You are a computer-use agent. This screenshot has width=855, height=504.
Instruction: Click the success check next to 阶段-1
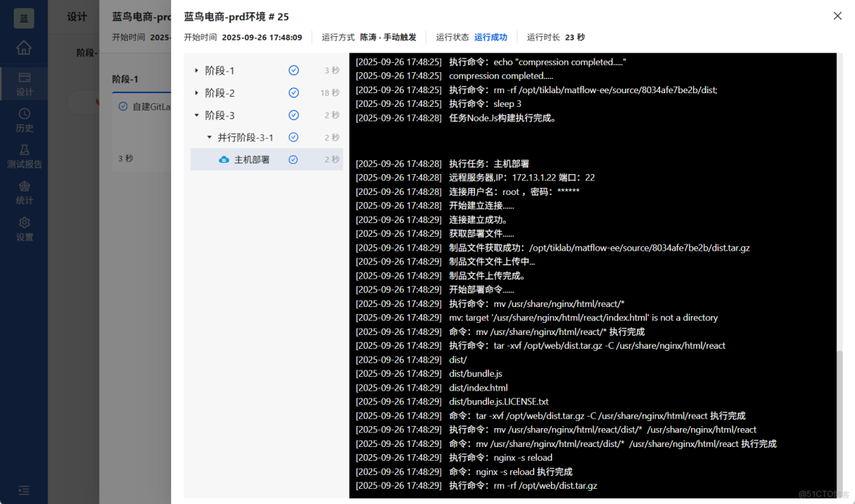[x=294, y=70]
